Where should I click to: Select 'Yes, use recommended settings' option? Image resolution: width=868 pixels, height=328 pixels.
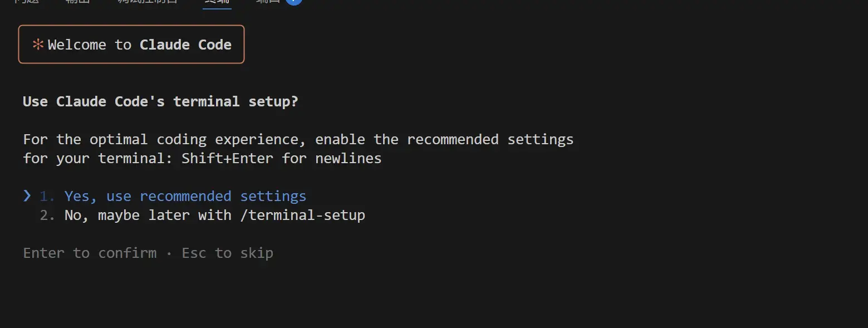click(185, 196)
